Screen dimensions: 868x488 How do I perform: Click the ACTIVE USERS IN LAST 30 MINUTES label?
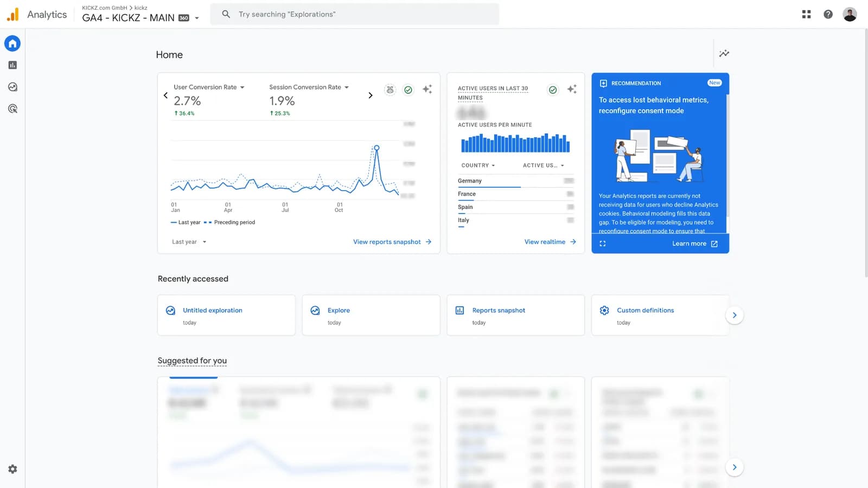[493, 93]
